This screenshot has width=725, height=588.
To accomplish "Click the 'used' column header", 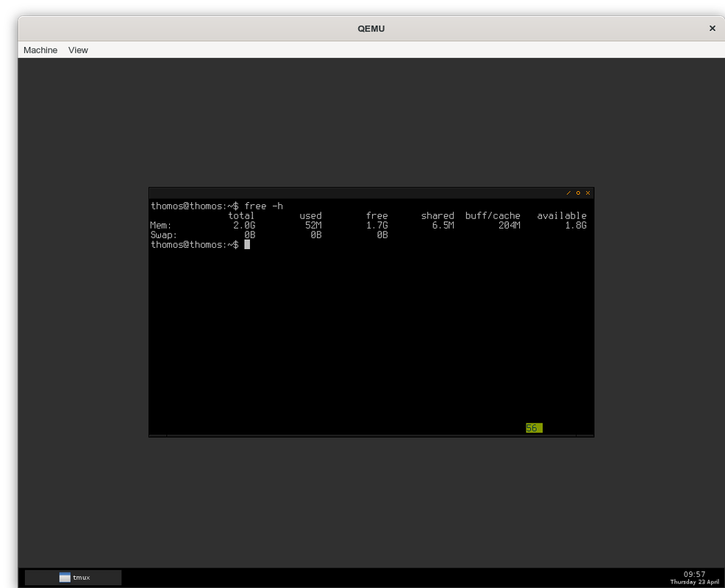I will coord(310,216).
